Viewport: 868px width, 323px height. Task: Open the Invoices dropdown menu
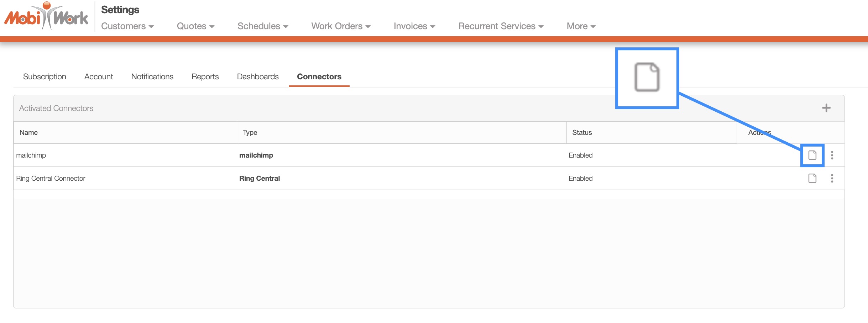point(414,26)
